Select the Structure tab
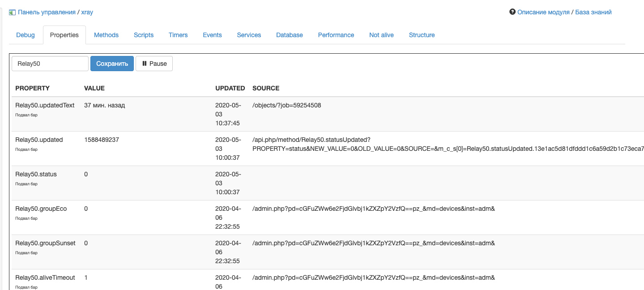 click(x=422, y=35)
